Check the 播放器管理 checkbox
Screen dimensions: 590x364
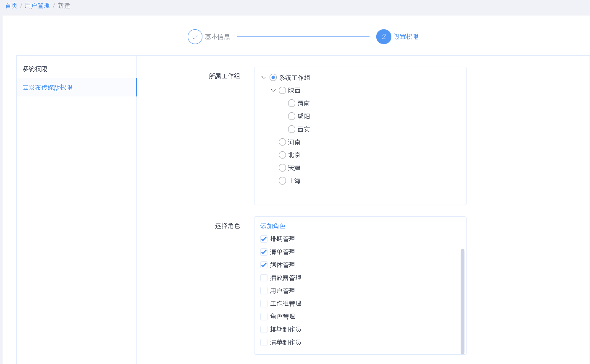click(x=264, y=278)
